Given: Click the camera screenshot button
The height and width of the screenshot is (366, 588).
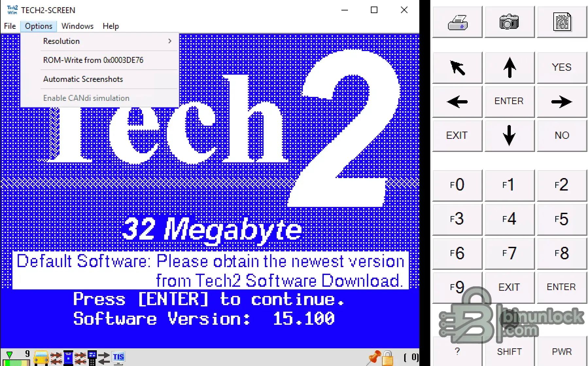Looking at the screenshot, I should 510,22.
